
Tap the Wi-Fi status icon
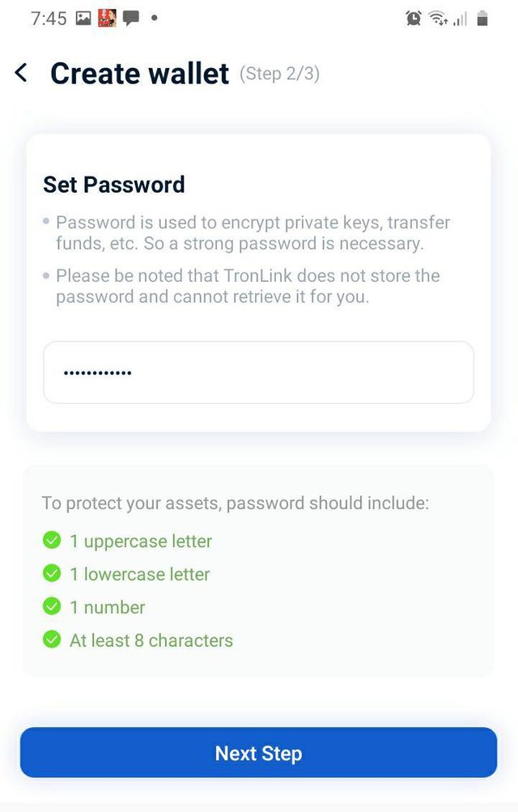coord(438,18)
